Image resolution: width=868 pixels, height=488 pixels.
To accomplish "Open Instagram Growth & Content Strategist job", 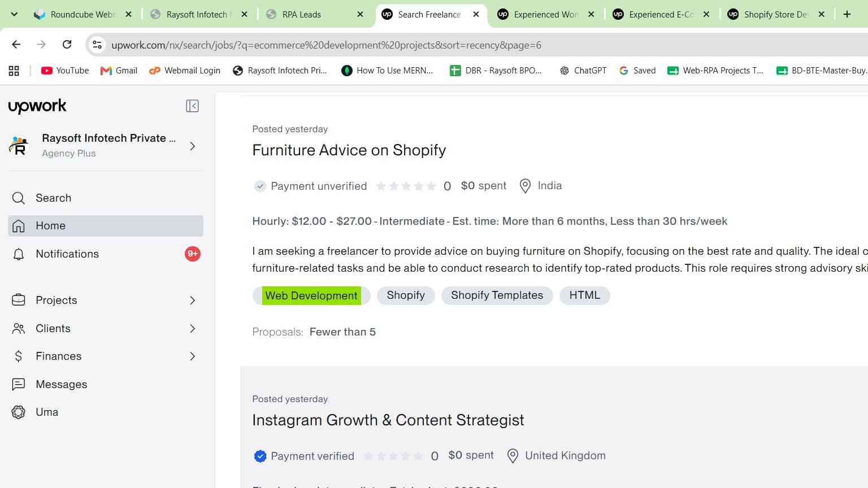I will tap(388, 420).
